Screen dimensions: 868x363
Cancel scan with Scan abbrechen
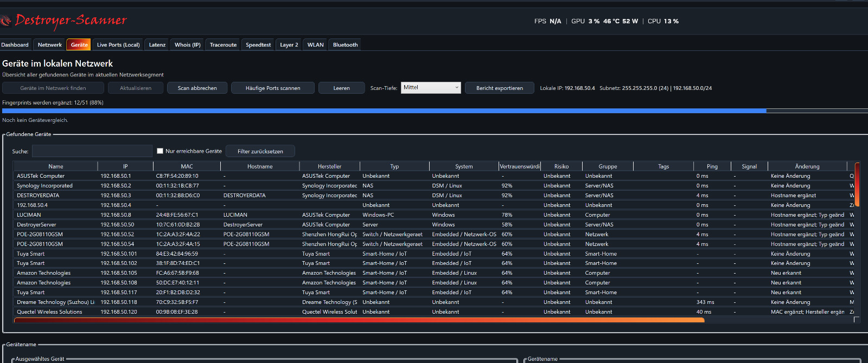tap(197, 88)
